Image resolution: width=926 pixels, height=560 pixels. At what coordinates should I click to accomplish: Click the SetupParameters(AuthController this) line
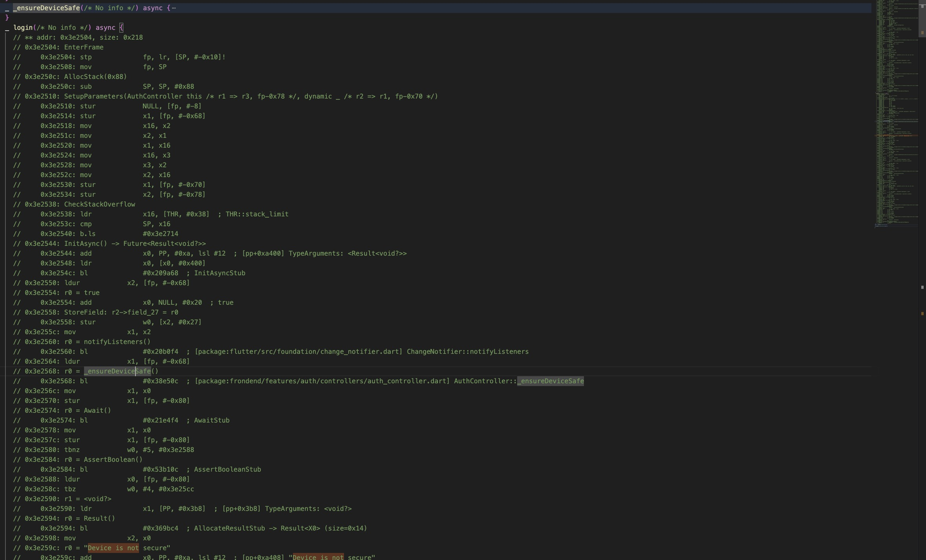tap(225, 96)
